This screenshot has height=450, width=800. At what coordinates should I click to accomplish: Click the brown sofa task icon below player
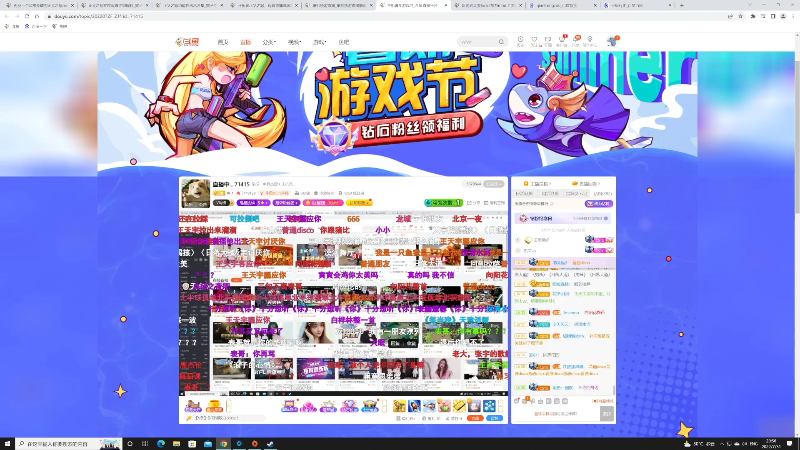click(193, 406)
